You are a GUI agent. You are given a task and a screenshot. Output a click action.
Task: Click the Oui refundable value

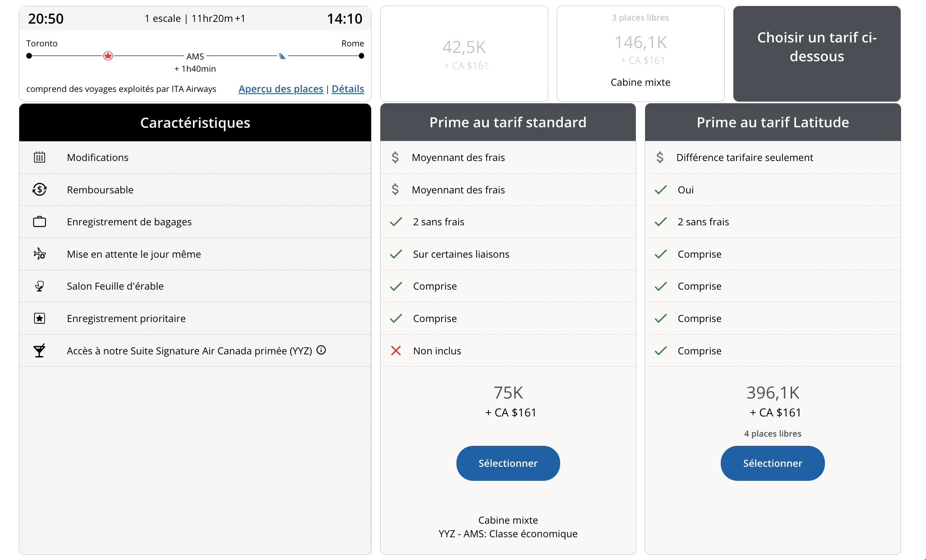[x=686, y=190]
